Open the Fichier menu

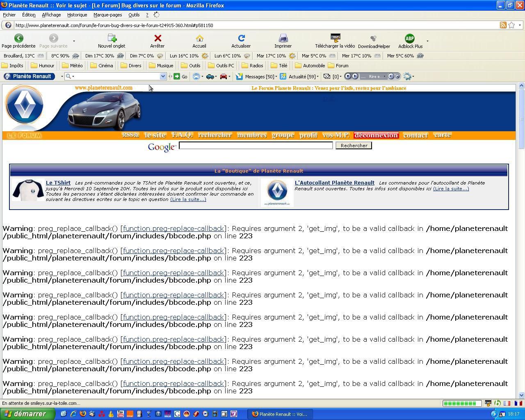pos(9,15)
